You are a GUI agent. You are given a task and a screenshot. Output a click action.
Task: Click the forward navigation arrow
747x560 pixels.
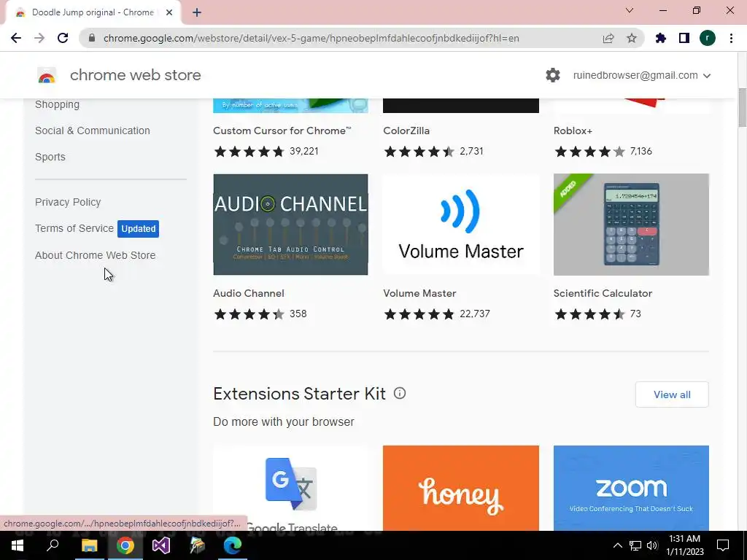tap(39, 38)
